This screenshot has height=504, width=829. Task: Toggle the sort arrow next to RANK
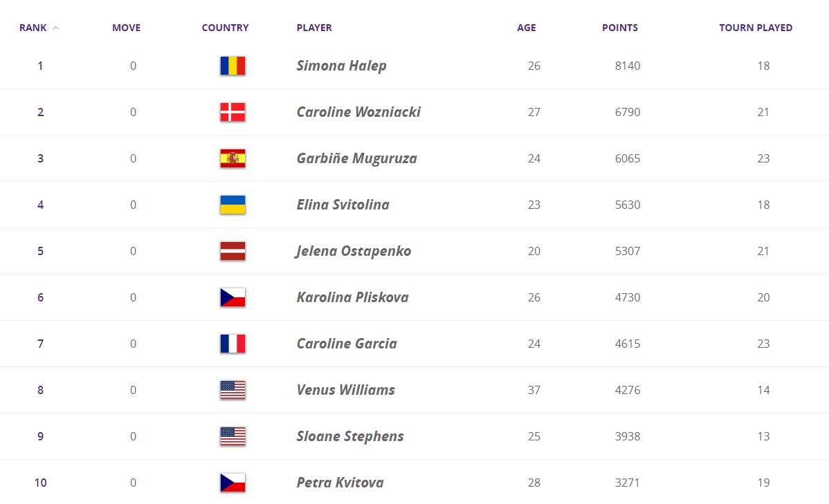click(56, 28)
